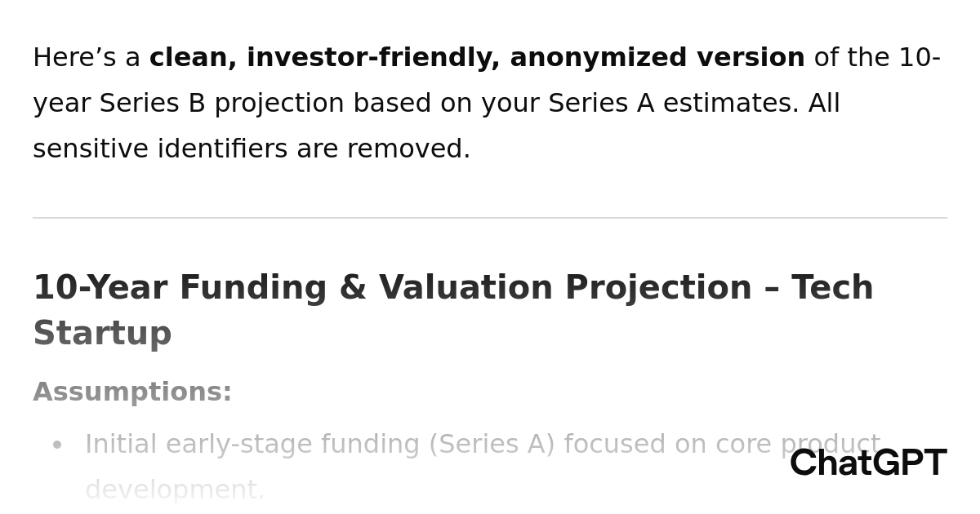Click the bold word 'clean,'

point(194,58)
